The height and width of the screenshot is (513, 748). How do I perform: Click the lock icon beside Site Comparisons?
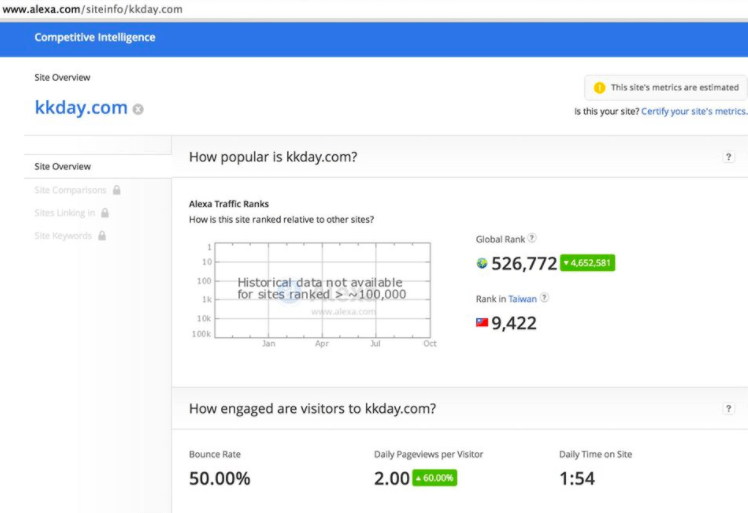pos(116,190)
